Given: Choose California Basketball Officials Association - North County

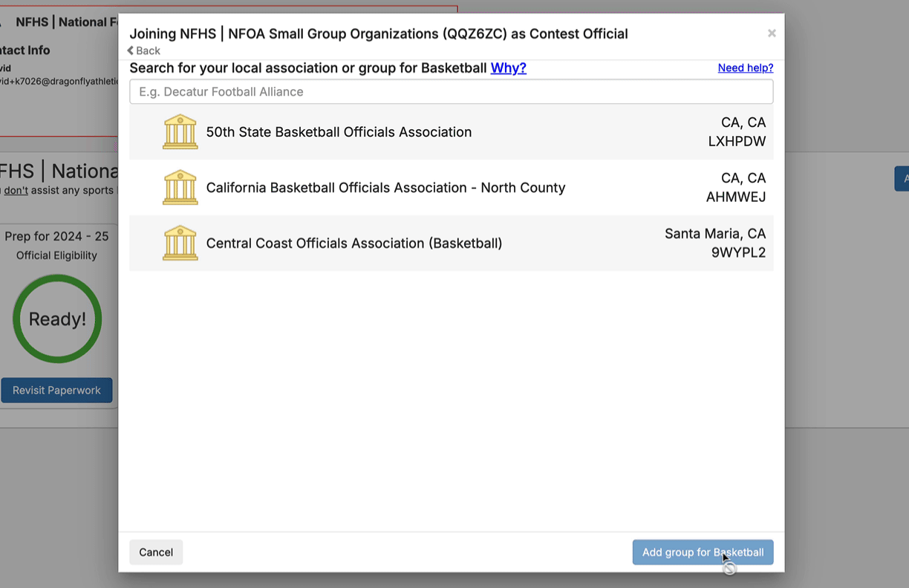Looking at the screenshot, I should tap(385, 188).
